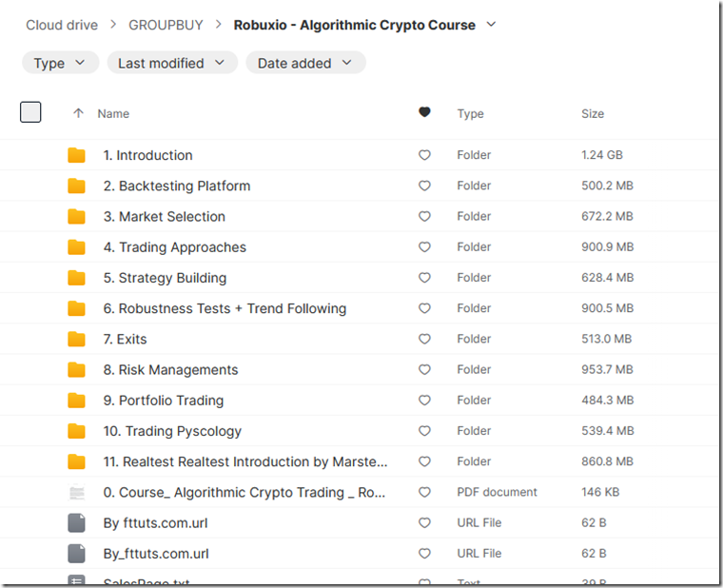The image size is (723, 588).
Task: Sort by the Name column header
Action: tap(113, 113)
